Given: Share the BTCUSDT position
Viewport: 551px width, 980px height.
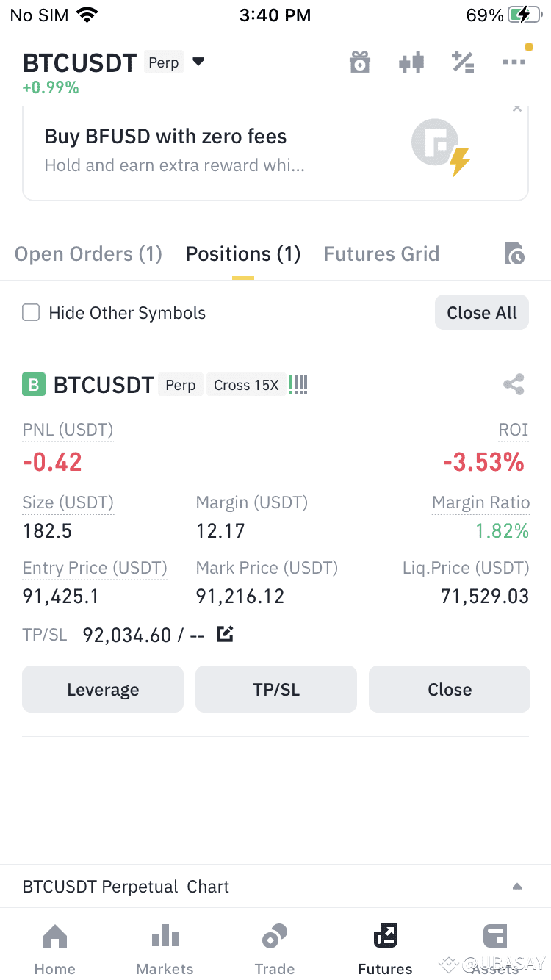Looking at the screenshot, I should click(x=514, y=384).
